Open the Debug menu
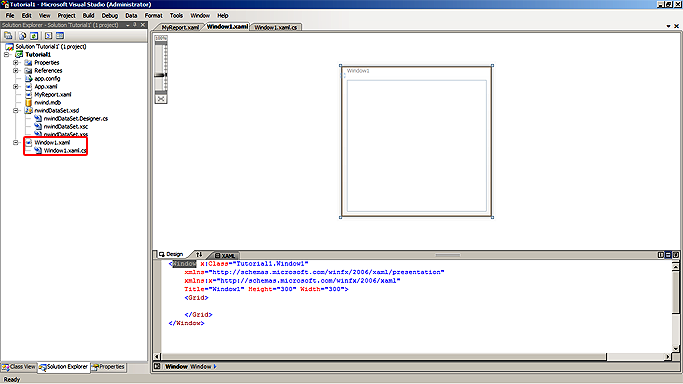This screenshot has height=384, width=683. point(110,16)
